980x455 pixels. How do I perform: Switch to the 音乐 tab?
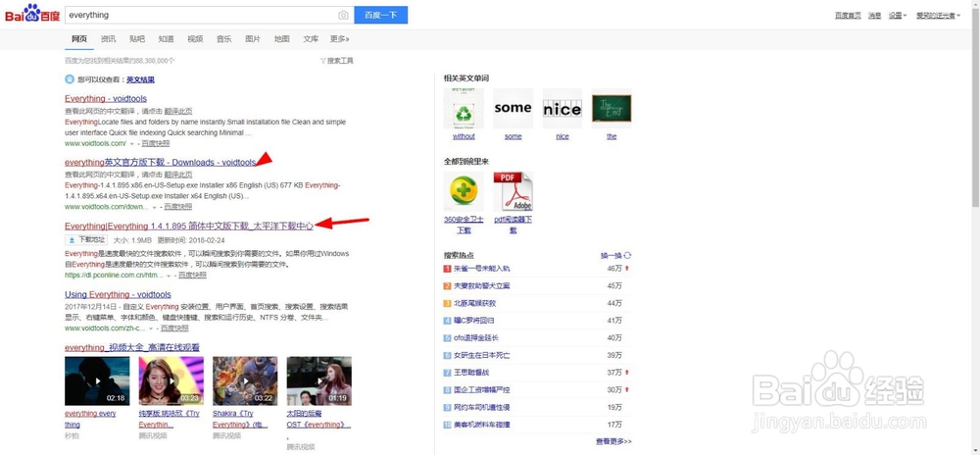click(x=223, y=39)
